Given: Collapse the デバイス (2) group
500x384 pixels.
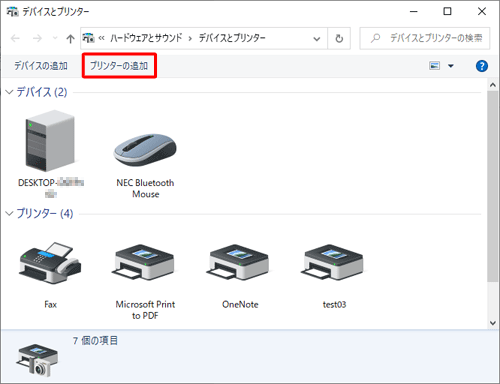Looking at the screenshot, I should click(10, 92).
